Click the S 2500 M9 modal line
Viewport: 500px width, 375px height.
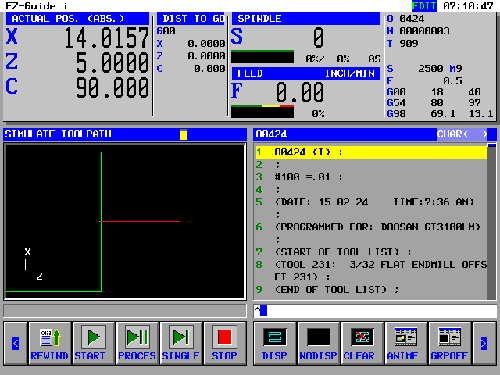click(425, 69)
